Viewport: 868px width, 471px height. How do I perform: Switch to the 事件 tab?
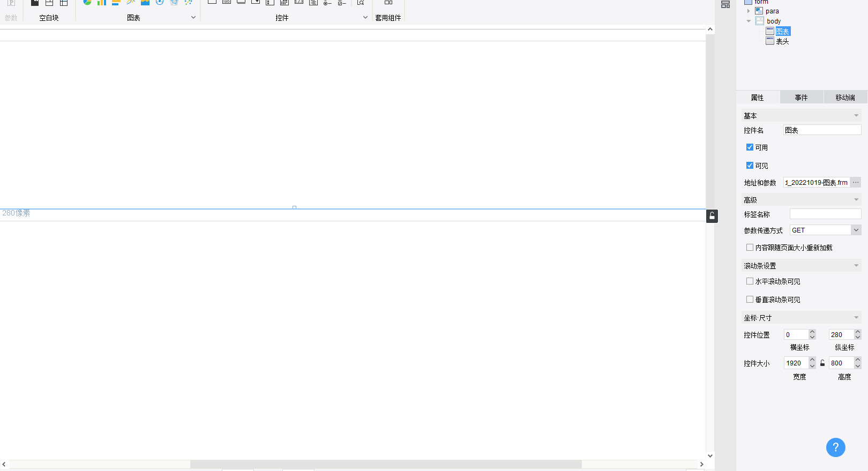pos(801,98)
